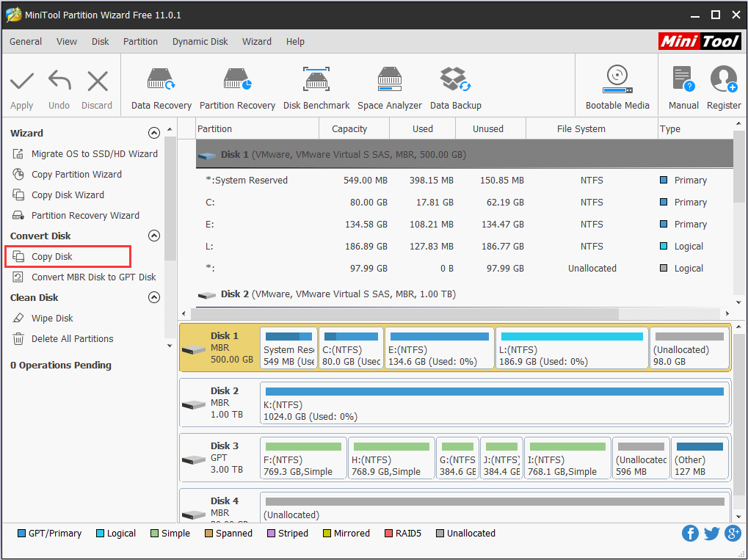The height and width of the screenshot is (560, 748).
Task: Select Disk 2 header row in list
Action: (x=464, y=294)
